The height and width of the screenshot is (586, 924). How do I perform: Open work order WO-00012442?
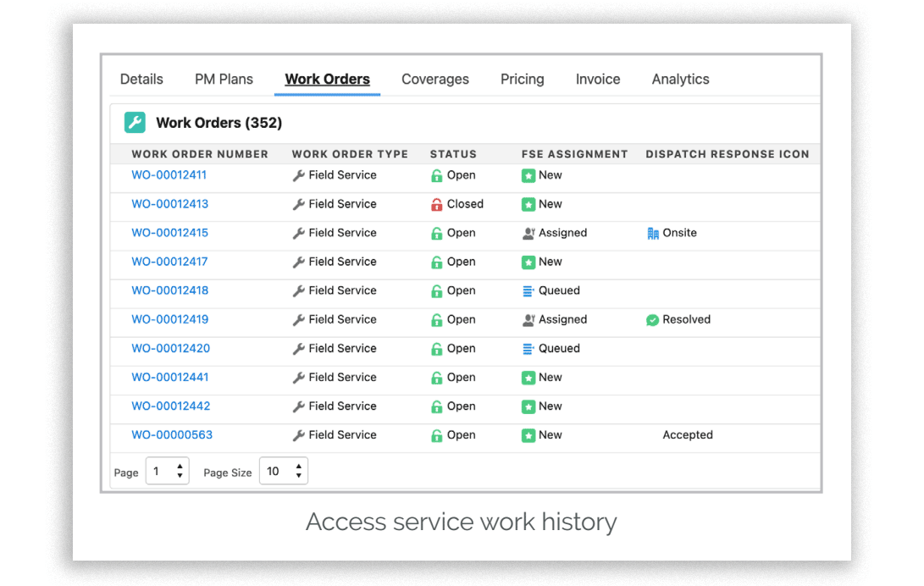point(170,406)
